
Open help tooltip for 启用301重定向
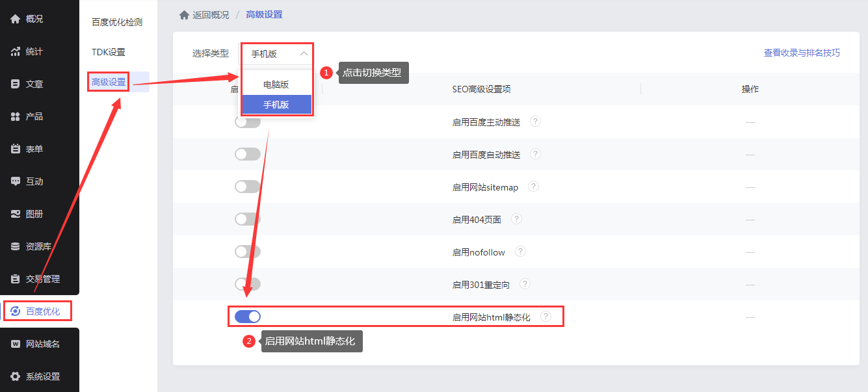point(525,284)
